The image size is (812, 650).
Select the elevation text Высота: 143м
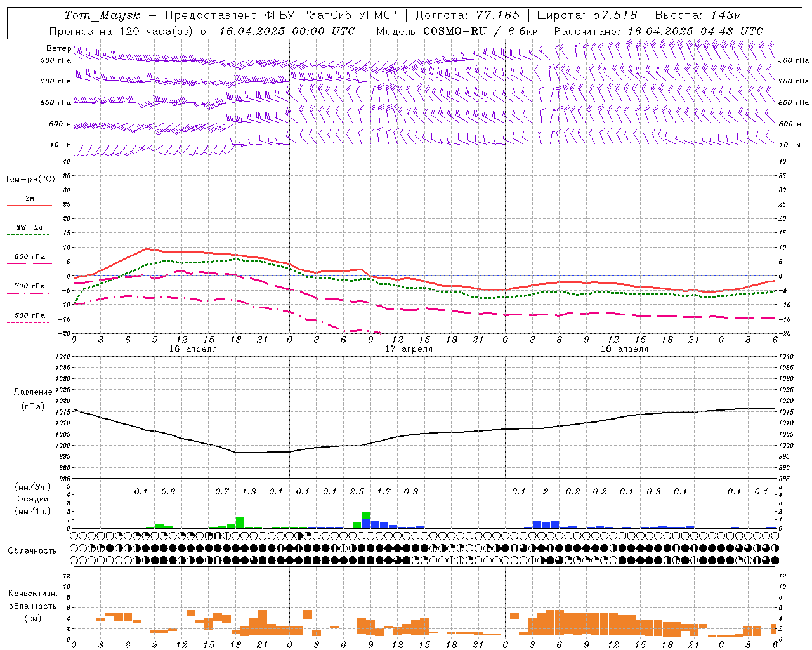pyautogui.click(x=698, y=15)
